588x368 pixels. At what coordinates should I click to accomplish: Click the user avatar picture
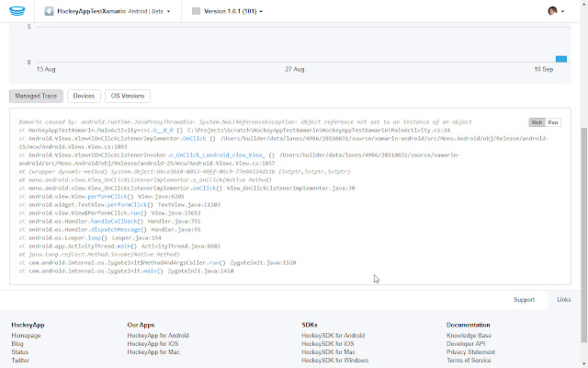click(552, 11)
